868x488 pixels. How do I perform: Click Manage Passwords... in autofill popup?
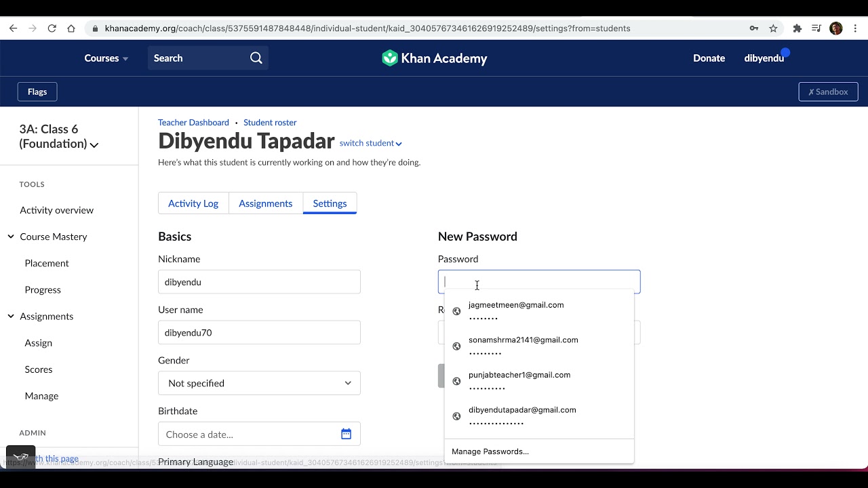(x=490, y=451)
